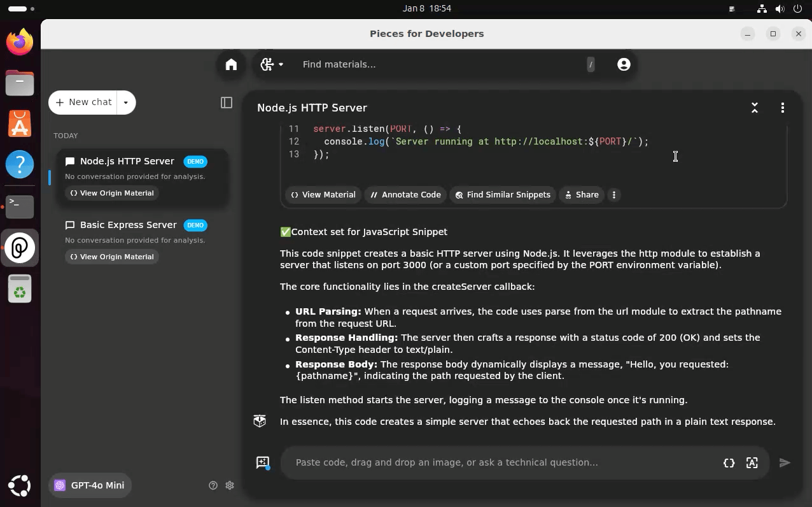The height and width of the screenshot is (507, 812).
Task: Click the Response Handling bullet heading
Action: 346,338
